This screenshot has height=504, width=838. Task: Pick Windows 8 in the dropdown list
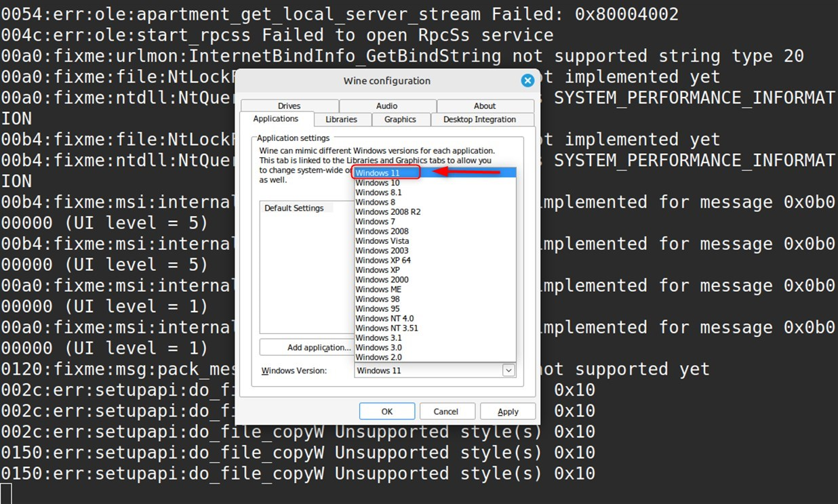435,202
